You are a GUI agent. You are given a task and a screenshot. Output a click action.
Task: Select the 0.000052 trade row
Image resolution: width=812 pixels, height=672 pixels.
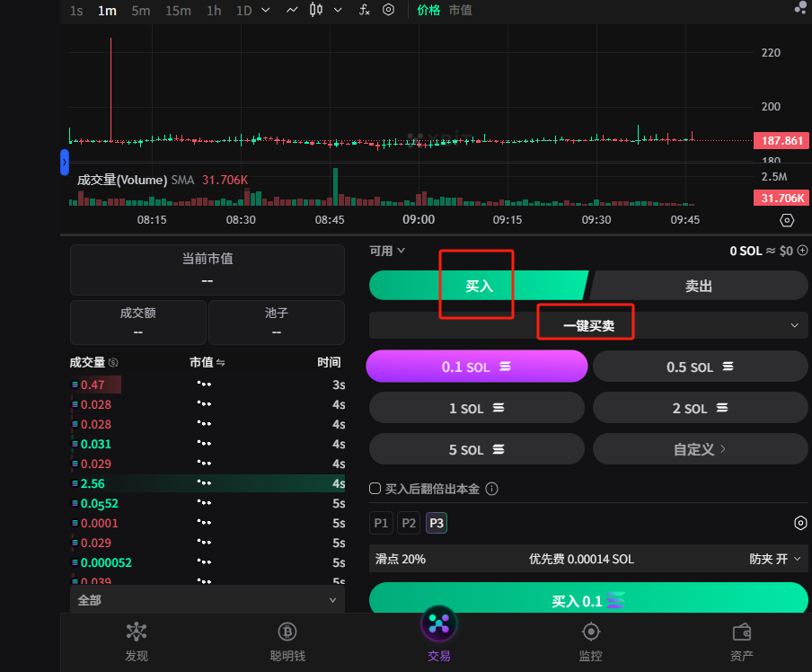point(207,562)
